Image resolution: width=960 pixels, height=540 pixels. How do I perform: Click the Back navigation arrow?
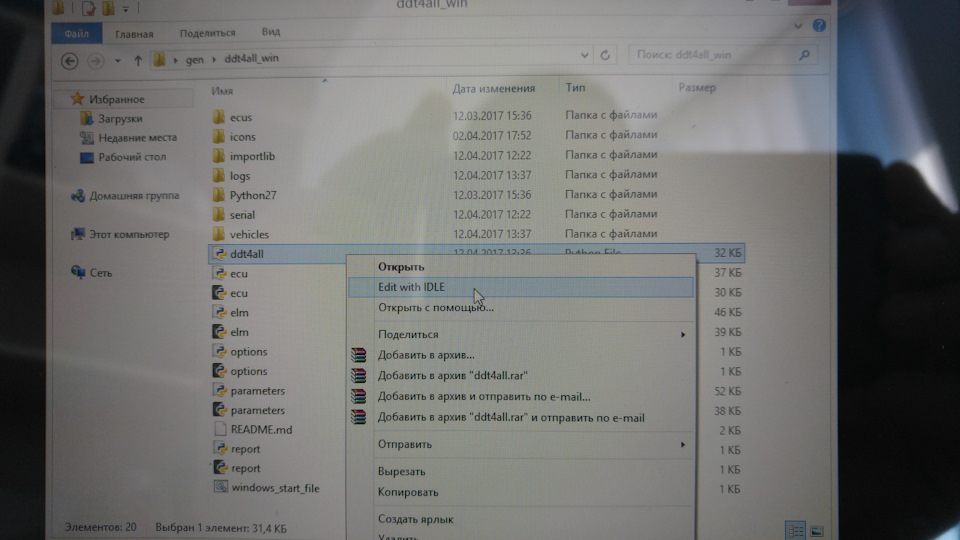[70, 60]
